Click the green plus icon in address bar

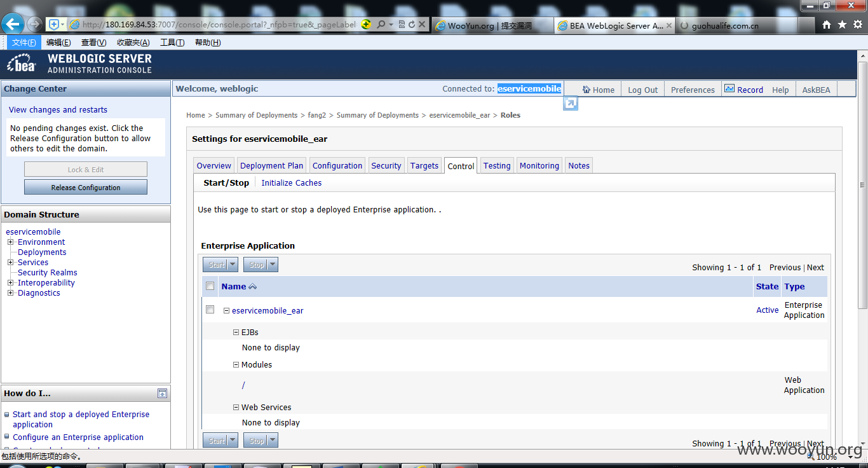366,24
